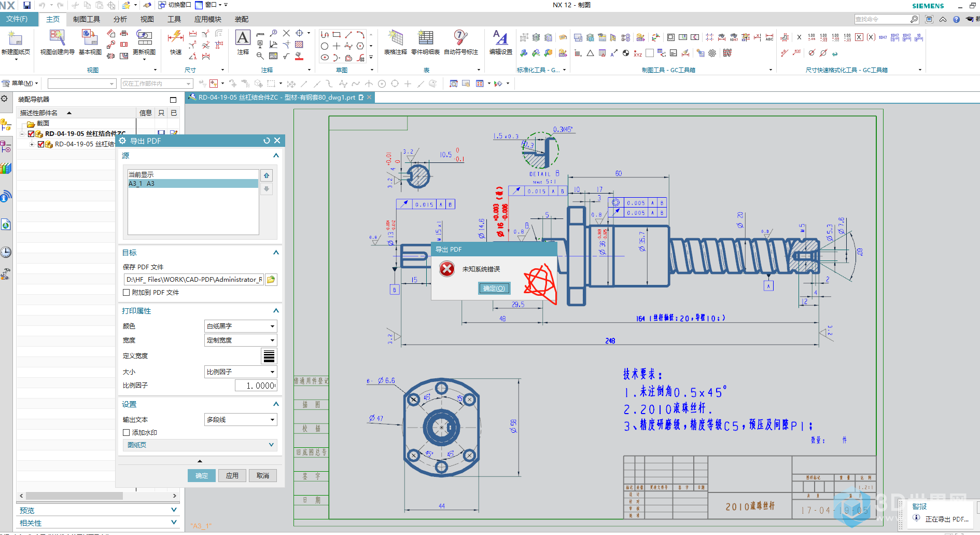This screenshot has height=535, width=980.
Task: Click the 取消 button in export dialog
Action: pos(263,476)
